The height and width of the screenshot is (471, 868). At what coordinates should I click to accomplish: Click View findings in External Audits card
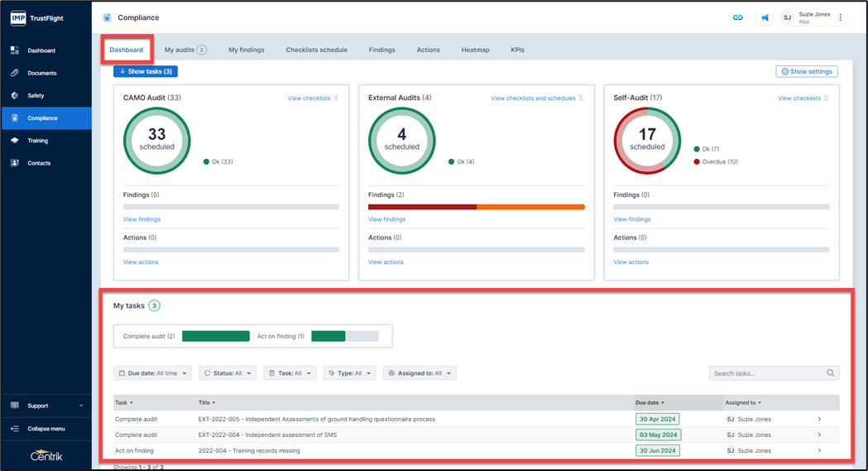pos(387,219)
